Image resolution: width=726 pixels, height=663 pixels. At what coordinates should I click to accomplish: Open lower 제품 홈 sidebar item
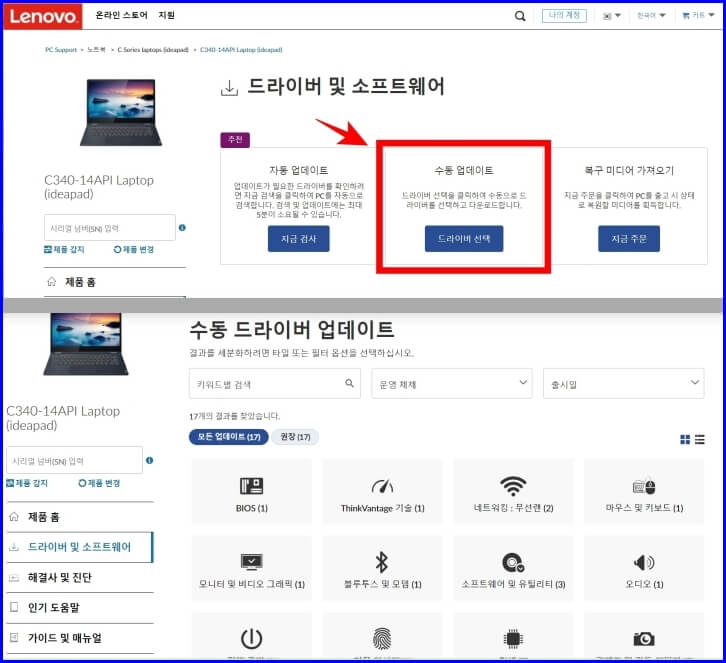coord(80,517)
